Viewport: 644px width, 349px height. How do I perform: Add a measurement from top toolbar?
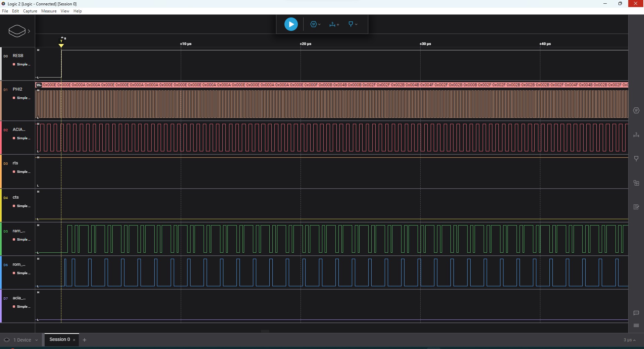point(334,24)
